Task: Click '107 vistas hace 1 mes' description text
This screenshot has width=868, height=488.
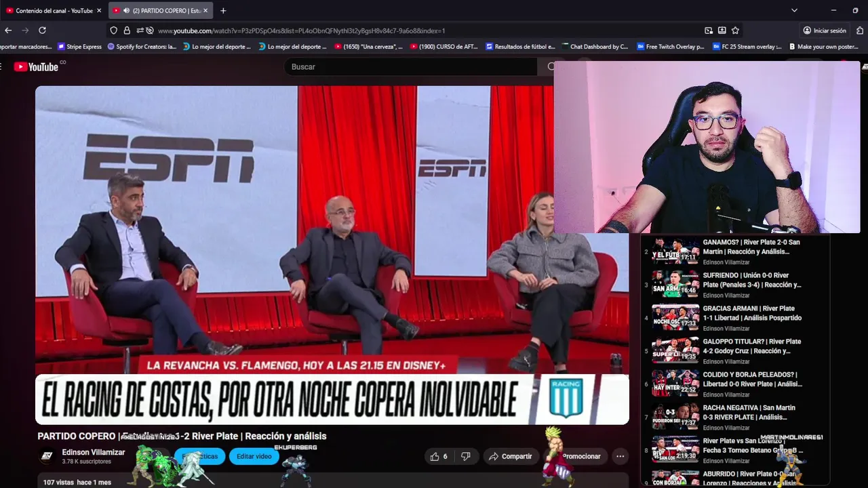Action: [x=77, y=483]
